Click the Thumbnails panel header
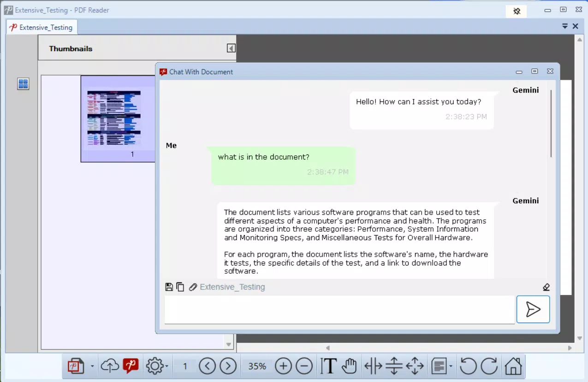The image size is (588, 382). [137, 48]
